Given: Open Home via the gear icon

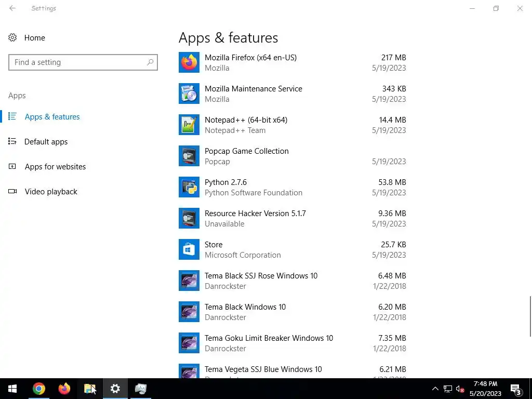Looking at the screenshot, I should (12, 37).
